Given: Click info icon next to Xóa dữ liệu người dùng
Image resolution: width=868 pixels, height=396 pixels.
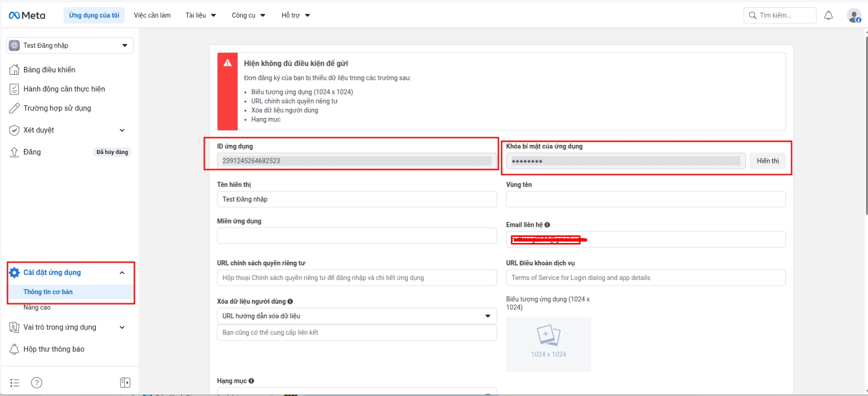Looking at the screenshot, I should [290, 301].
